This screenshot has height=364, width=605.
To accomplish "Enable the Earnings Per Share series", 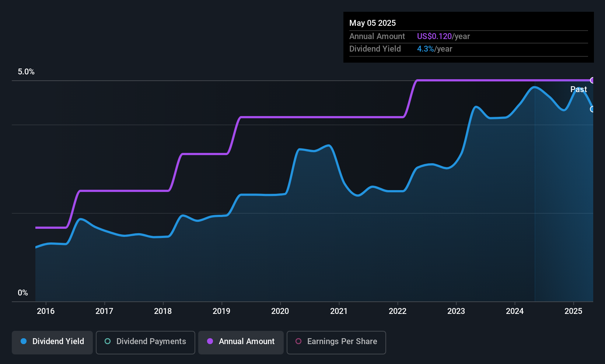I will [x=336, y=342].
